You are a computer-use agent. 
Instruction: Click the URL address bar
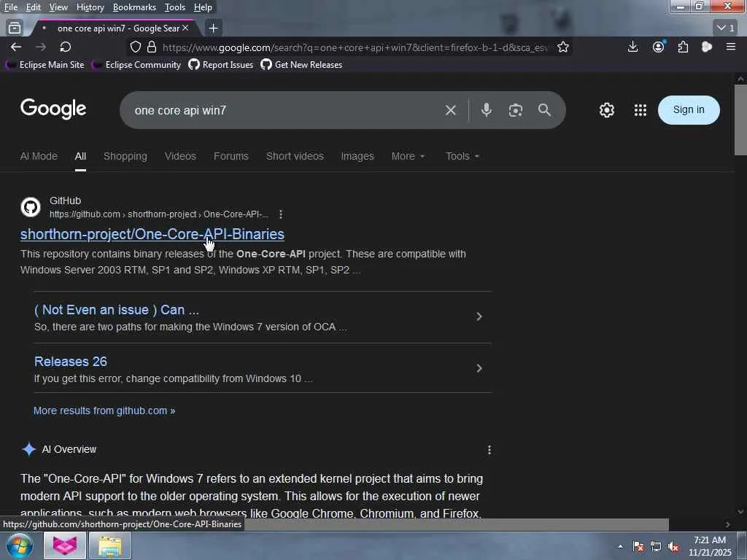tap(355, 47)
